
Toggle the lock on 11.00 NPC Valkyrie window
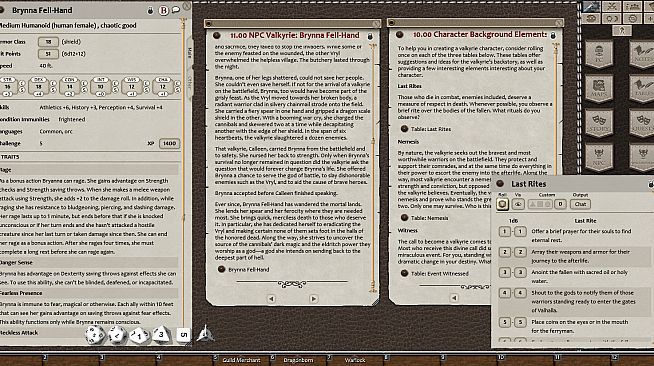pos(370,37)
